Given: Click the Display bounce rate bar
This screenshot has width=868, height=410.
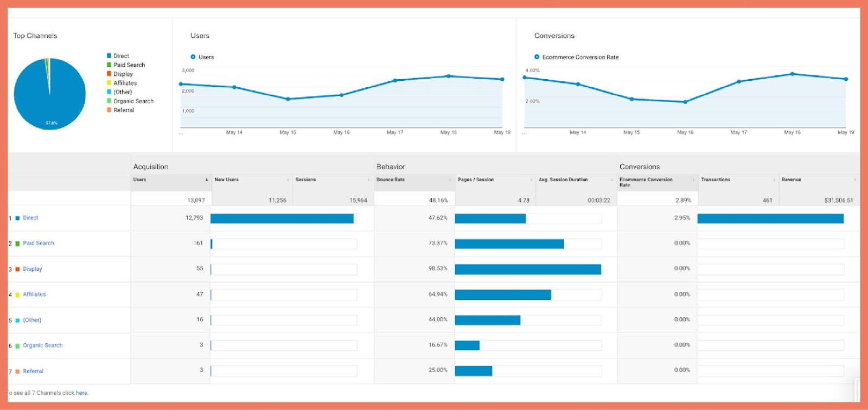Looking at the screenshot, I should click(x=528, y=270).
